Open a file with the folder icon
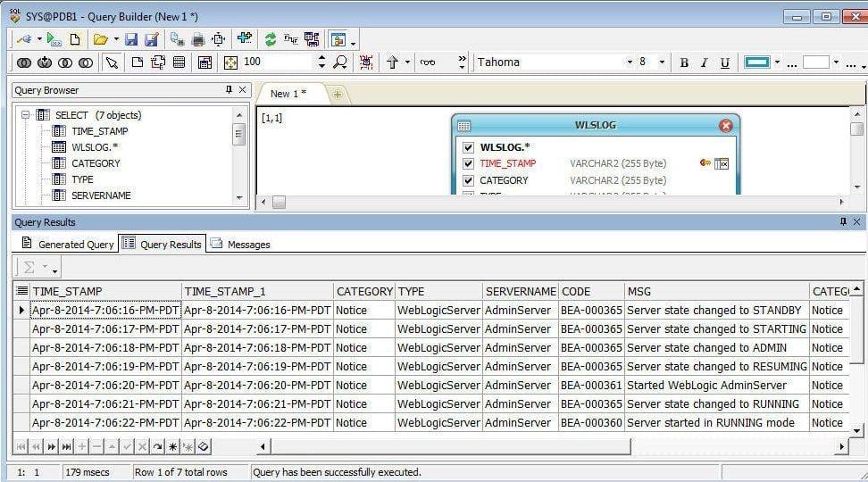This screenshot has height=482, width=868. (100, 39)
